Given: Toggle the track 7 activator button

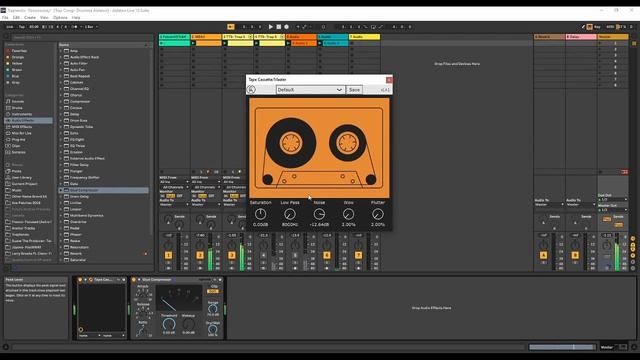Looking at the screenshot, I should coord(358,255).
